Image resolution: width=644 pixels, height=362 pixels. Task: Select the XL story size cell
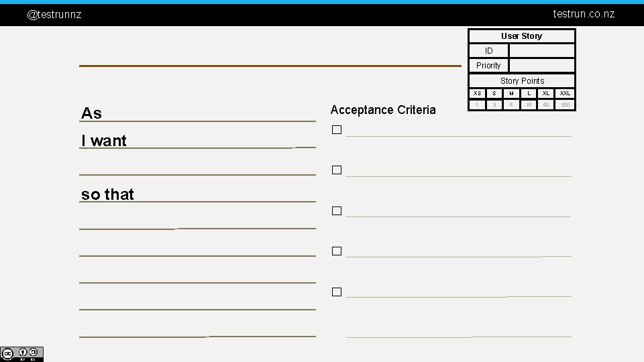pyautogui.click(x=546, y=93)
